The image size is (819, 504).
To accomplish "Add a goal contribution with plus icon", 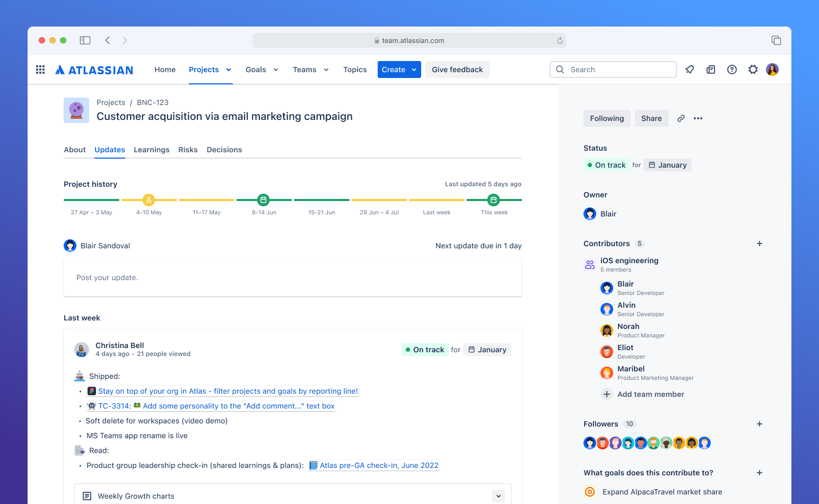I will click(x=760, y=473).
